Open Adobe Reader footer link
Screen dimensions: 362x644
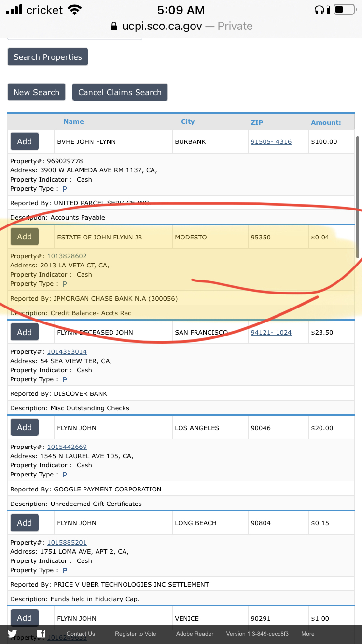tap(195, 634)
